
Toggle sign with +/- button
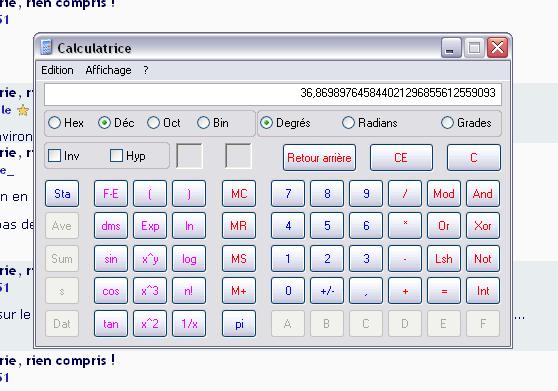[327, 291]
